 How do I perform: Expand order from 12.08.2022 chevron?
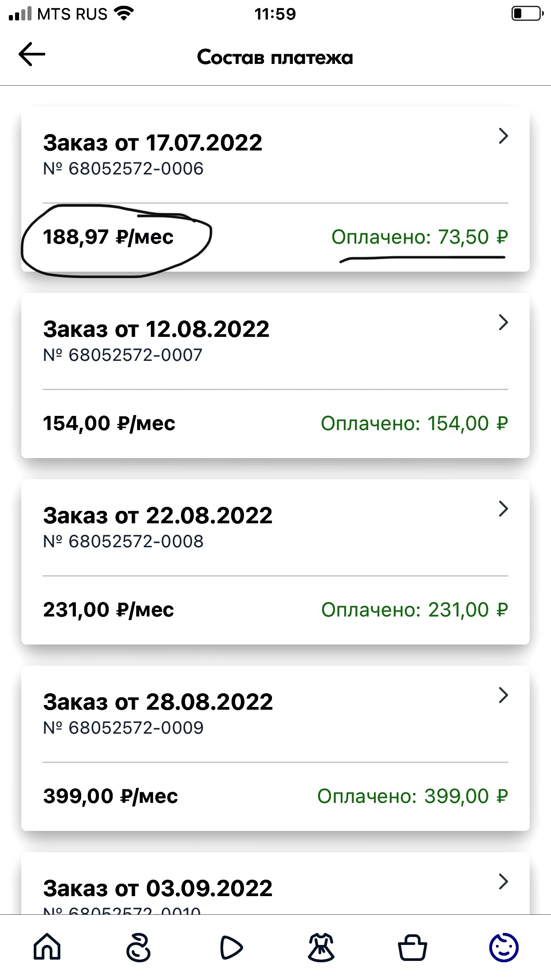point(503,322)
